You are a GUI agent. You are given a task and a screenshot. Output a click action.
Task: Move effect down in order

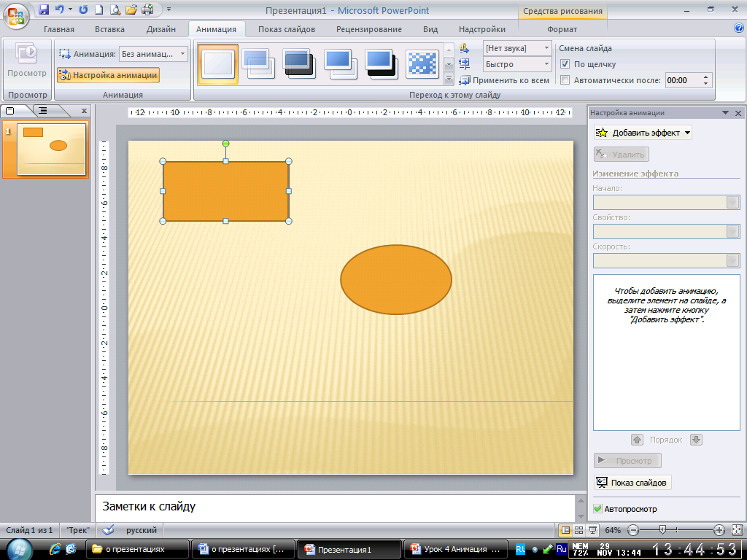[696, 440]
